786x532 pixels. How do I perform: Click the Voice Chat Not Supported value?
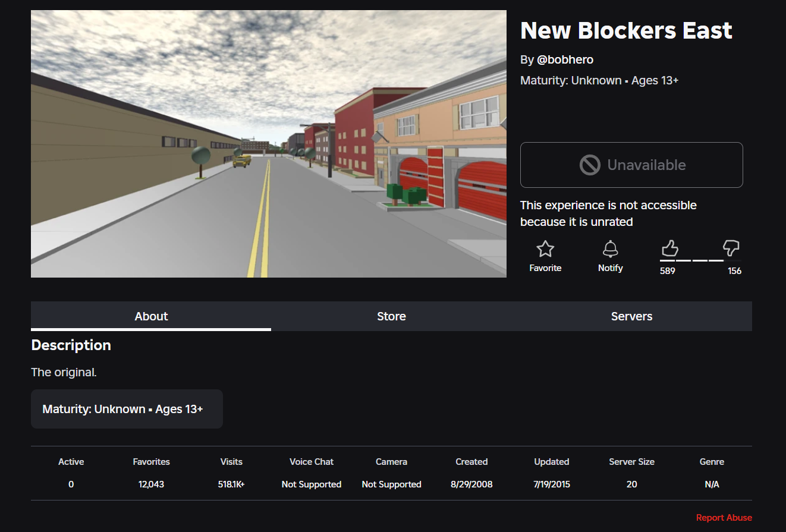click(x=312, y=484)
